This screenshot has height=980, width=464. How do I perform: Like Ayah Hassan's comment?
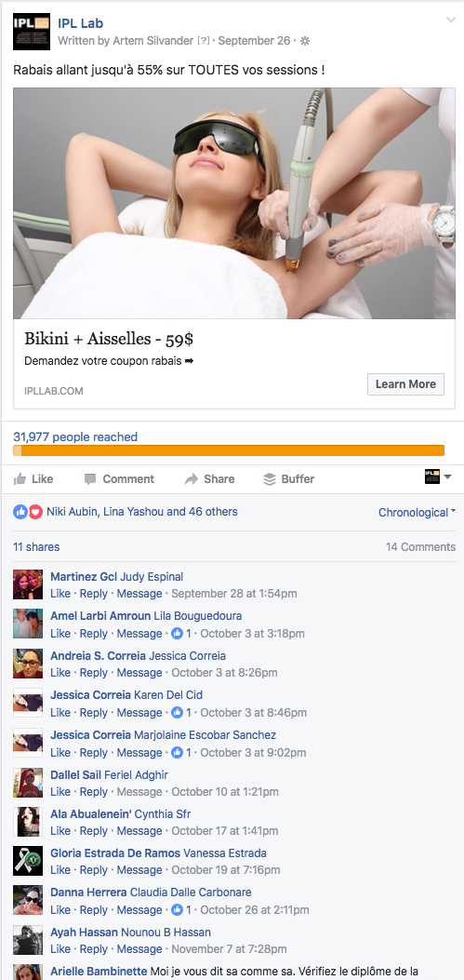[x=60, y=948]
